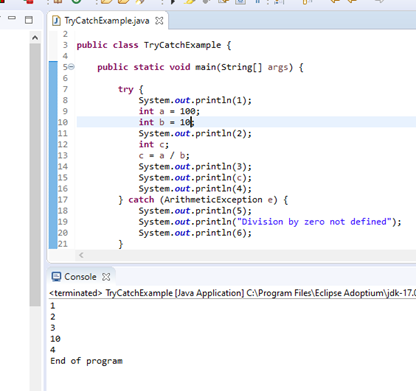
Task: Click line number 4 in the gutter
Action: click(x=65, y=56)
